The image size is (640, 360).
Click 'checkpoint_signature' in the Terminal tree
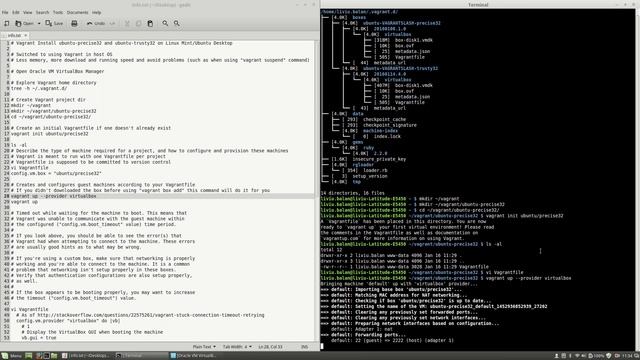[x=390, y=125]
